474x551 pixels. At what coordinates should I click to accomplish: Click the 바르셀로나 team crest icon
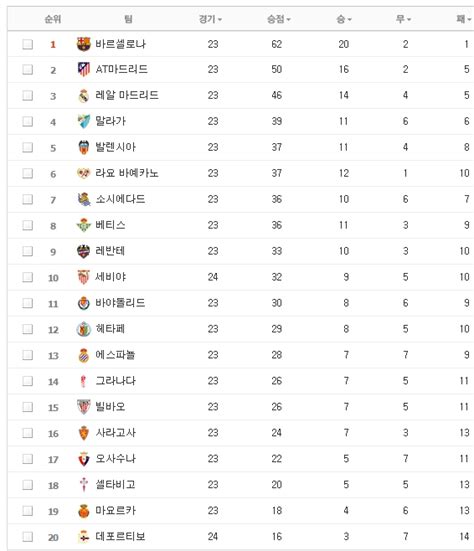coord(84,44)
